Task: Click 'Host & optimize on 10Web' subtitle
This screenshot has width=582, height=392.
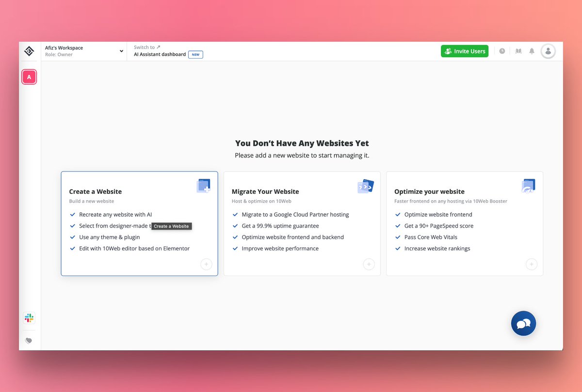Action: click(261, 201)
